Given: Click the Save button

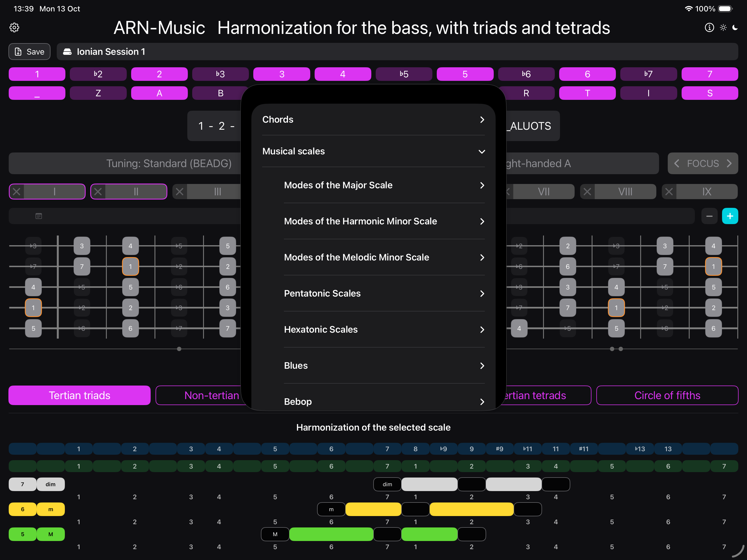Looking at the screenshot, I should pos(29,52).
